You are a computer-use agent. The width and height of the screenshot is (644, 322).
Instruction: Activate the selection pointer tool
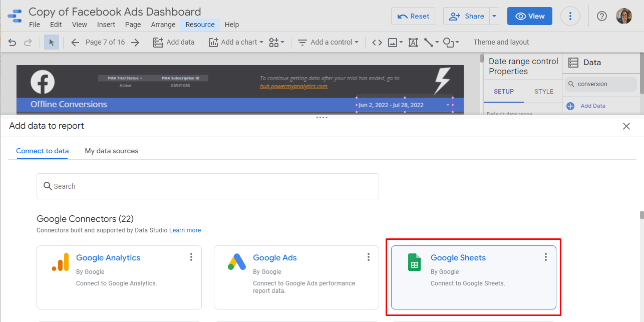(52, 43)
